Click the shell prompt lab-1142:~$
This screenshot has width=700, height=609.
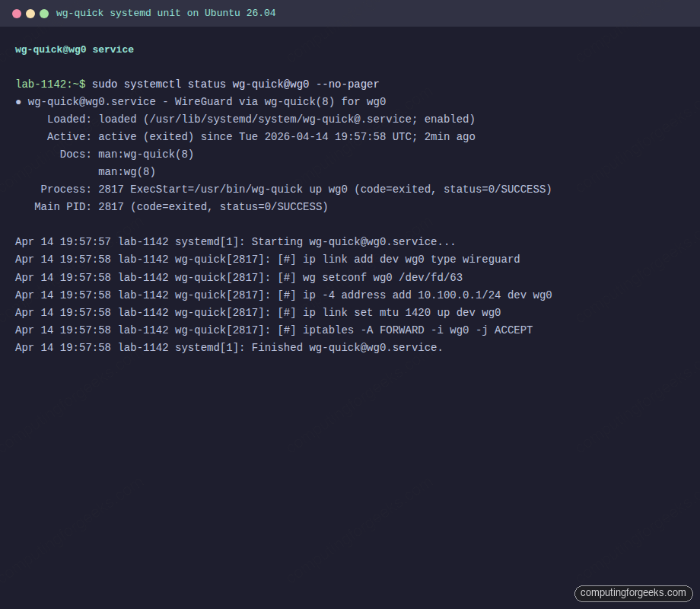pyautogui.click(x=48, y=84)
